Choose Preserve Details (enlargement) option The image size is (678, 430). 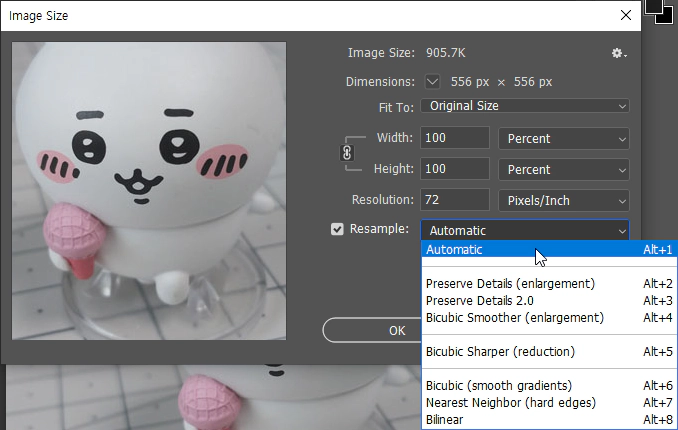click(549, 284)
